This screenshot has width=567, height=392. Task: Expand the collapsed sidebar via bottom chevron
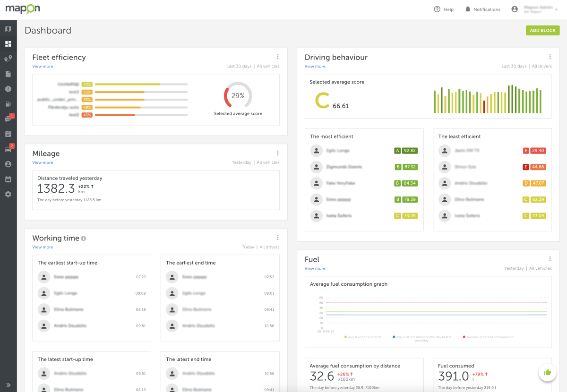tap(8, 385)
